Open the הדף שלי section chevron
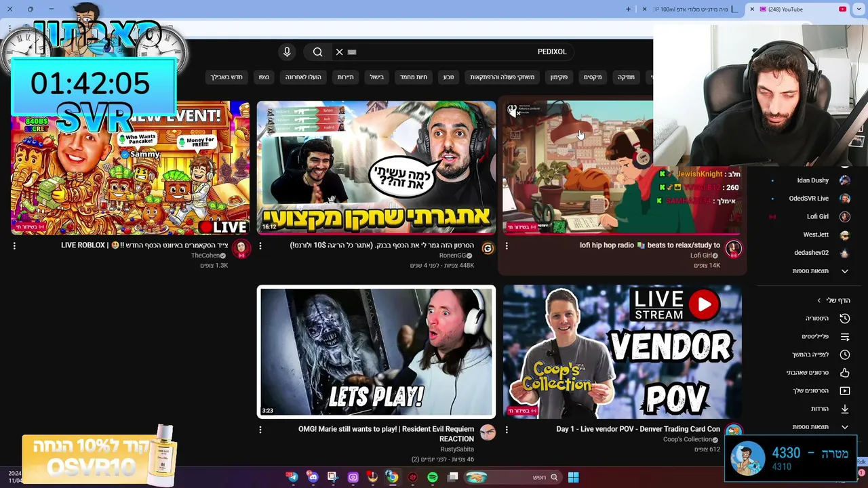Viewport: 868px width, 488px height. 818,300
